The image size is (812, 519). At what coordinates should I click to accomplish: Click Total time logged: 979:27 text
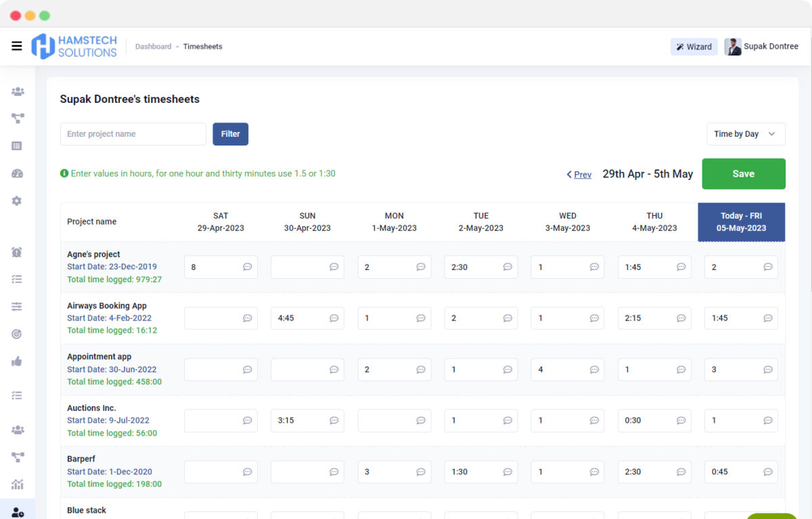tap(114, 279)
